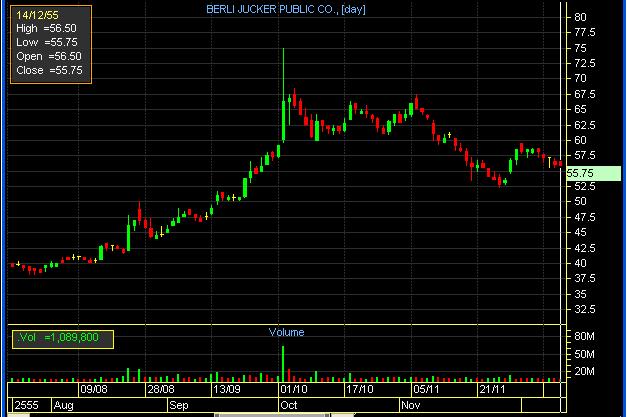Click the 2555 year label
Screen dimensions: 627x417
point(26,405)
